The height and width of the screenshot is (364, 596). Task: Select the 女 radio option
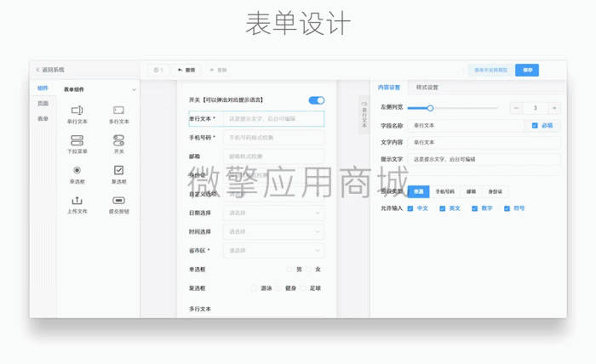[308, 270]
